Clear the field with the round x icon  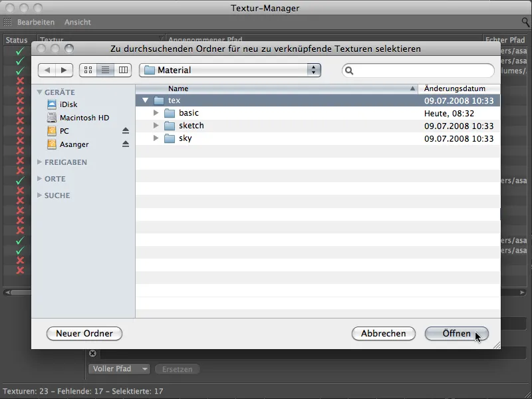tap(92, 353)
